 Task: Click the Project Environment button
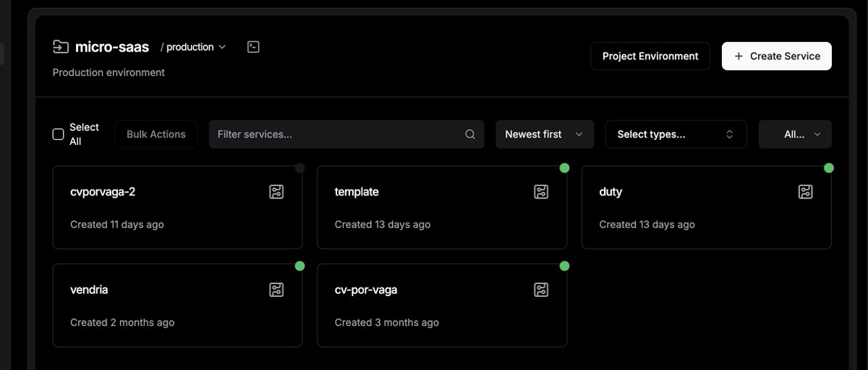pos(650,56)
